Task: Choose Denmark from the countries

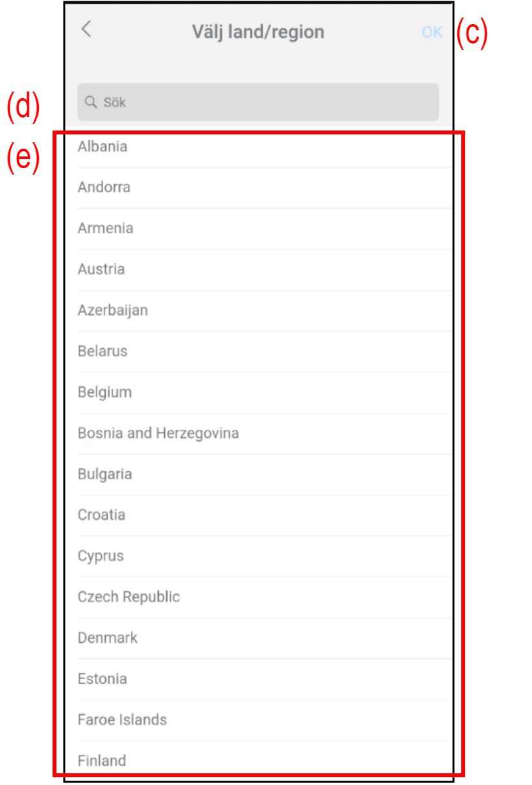Action: pyautogui.click(x=108, y=638)
